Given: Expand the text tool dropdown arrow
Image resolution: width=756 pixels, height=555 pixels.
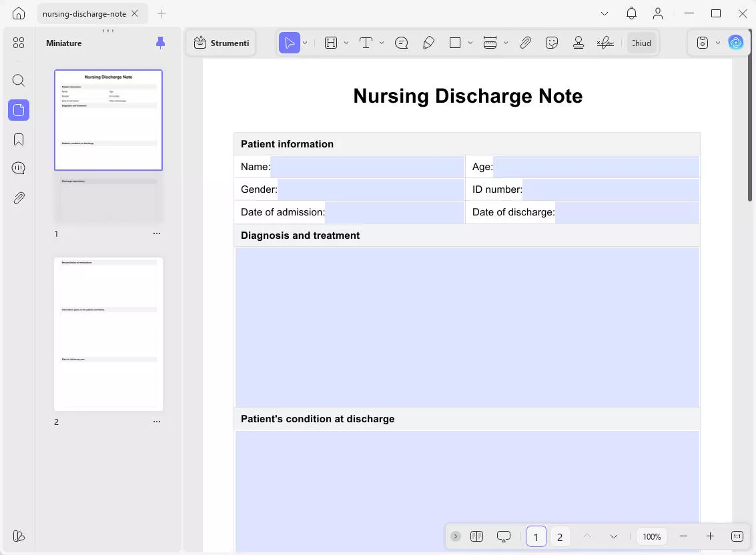Looking at the screenshot, I should (382, 43).
